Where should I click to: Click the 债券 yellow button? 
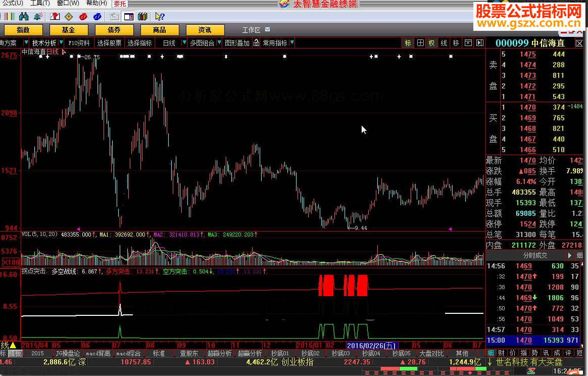click(114, 30)
